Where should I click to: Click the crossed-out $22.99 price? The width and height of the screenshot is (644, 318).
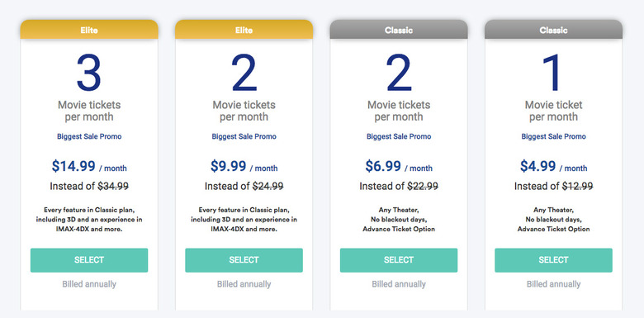(423, 186)
